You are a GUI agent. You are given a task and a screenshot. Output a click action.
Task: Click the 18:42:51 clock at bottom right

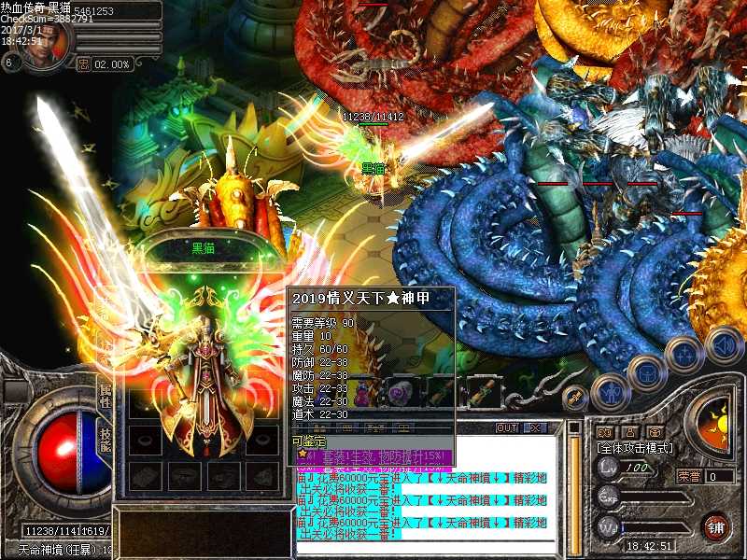[649, 546]
